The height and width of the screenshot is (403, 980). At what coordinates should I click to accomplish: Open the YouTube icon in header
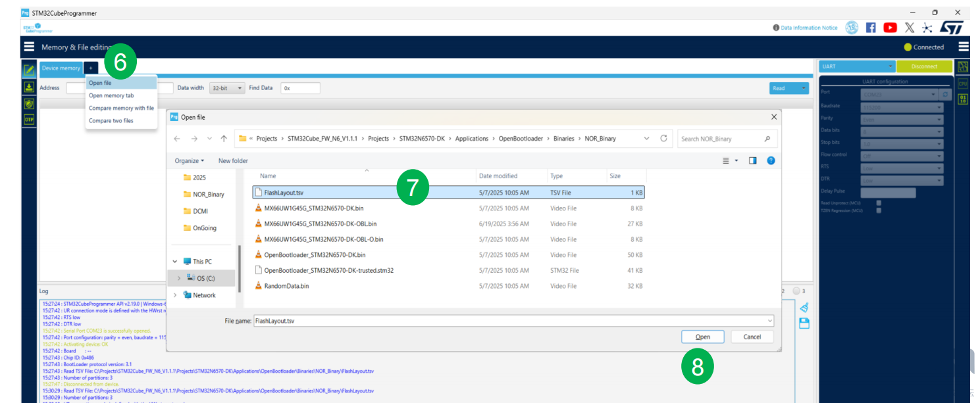click(x=890, y=28)
